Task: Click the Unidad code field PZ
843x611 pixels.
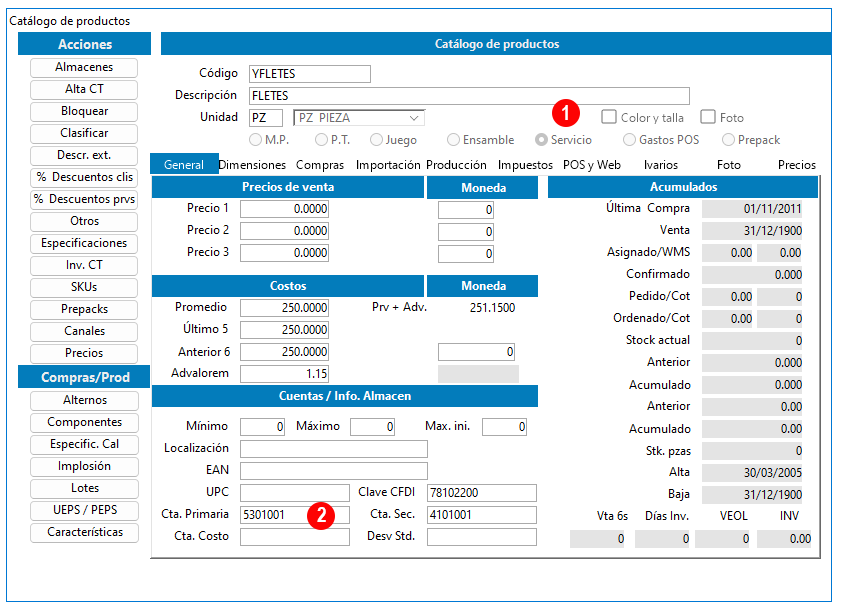Action: (x=266, y=118)
